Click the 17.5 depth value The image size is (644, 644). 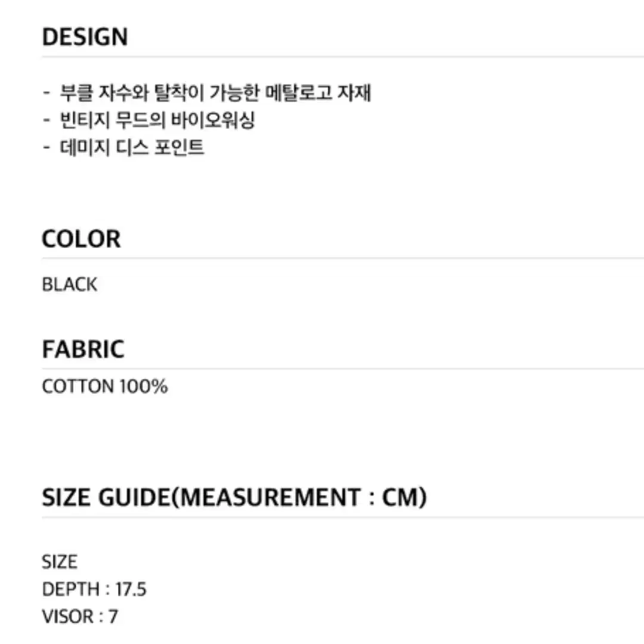point(131,589)
